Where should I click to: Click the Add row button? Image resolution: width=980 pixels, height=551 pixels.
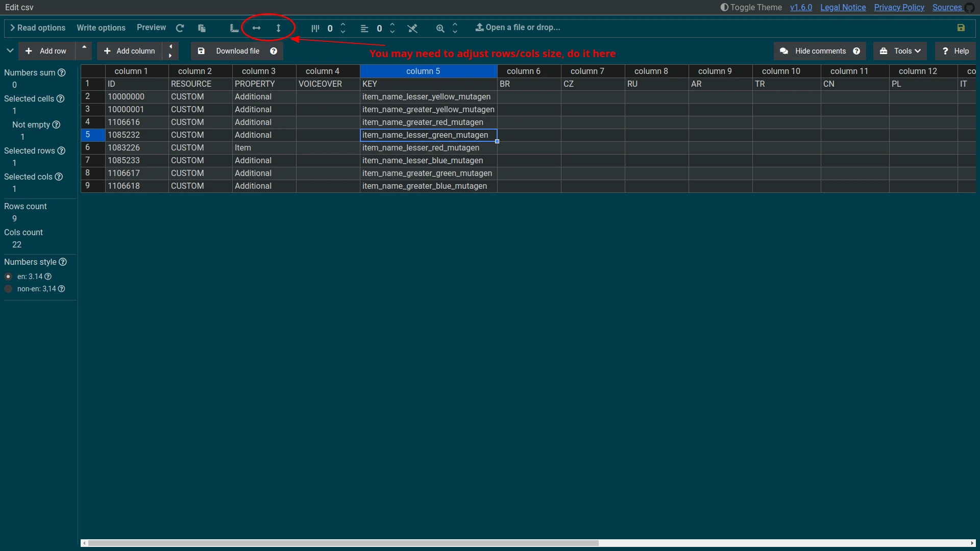pyautogui.click(x=47, y=51)
